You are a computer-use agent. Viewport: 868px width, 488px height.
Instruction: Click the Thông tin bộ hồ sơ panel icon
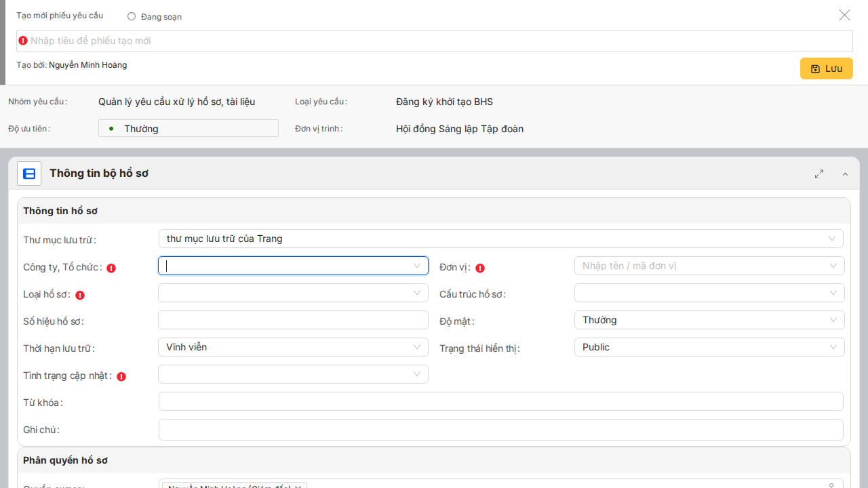[x=29, y=174]
